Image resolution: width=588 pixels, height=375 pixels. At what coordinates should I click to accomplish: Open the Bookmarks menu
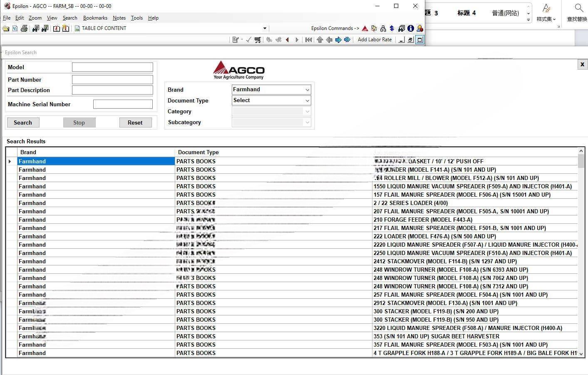(95, 18)
